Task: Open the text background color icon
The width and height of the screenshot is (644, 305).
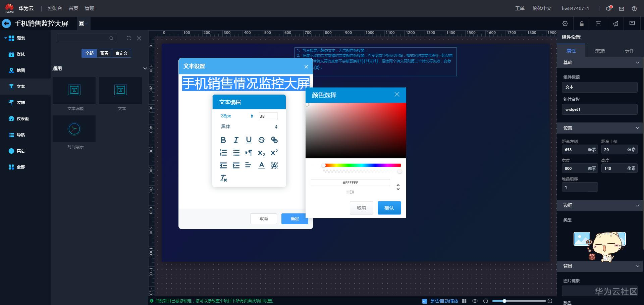Action: click(x=274, y=165)
